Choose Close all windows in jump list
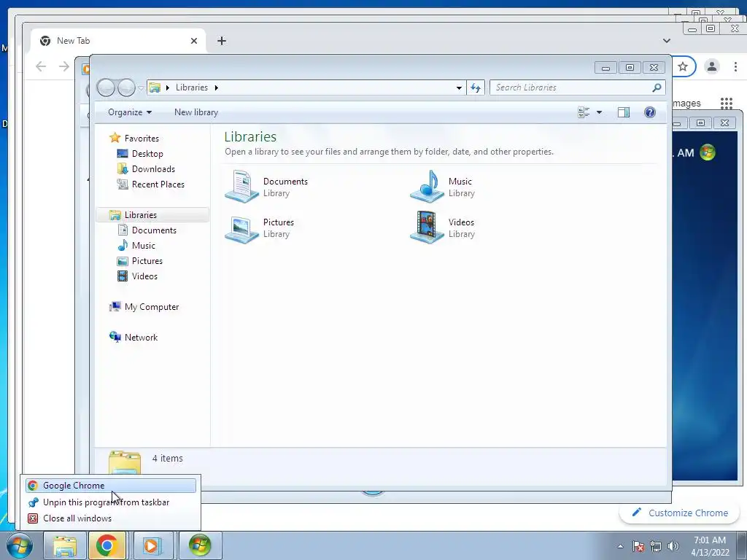Screen dimensions: 747x560 point(111,518)
